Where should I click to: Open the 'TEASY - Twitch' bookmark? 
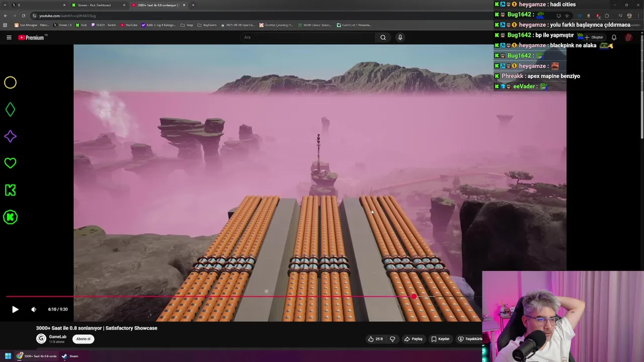click(x=104, y=25)
